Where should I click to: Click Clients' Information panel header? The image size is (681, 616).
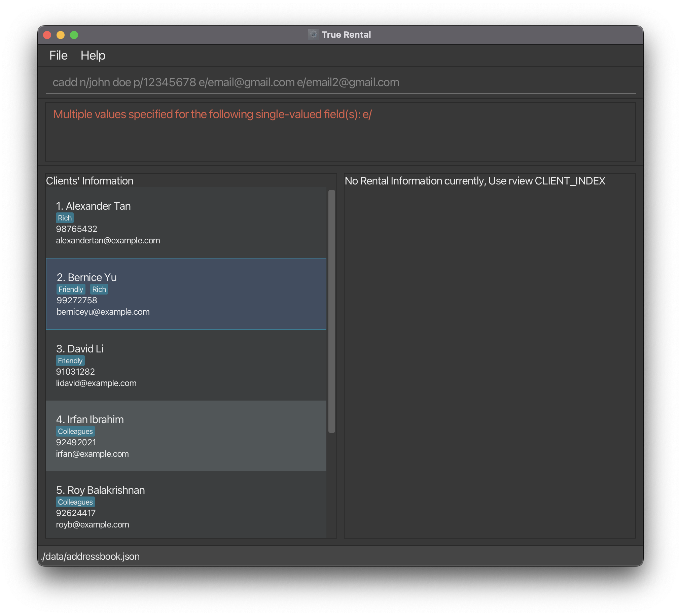pos(89,180)
